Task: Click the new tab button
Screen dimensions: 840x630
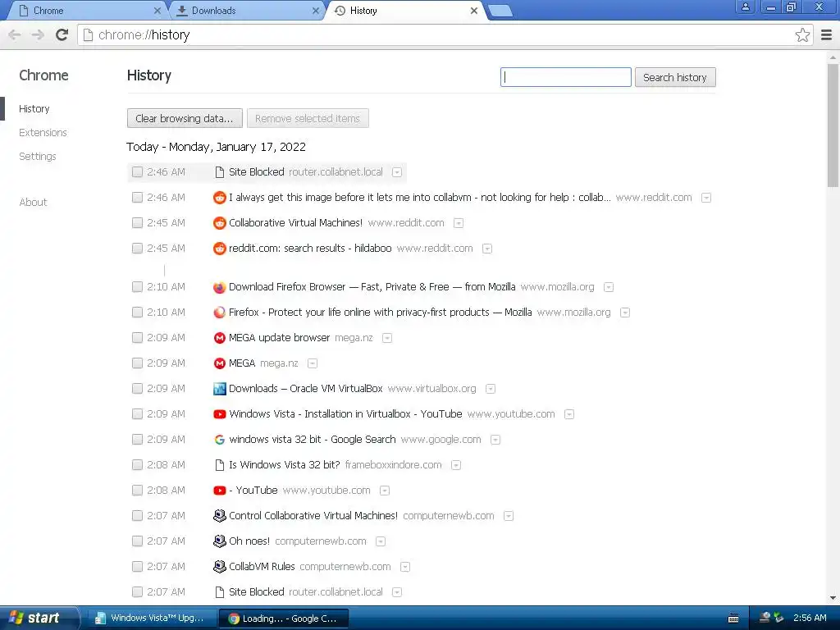Action: coord(501,11)
